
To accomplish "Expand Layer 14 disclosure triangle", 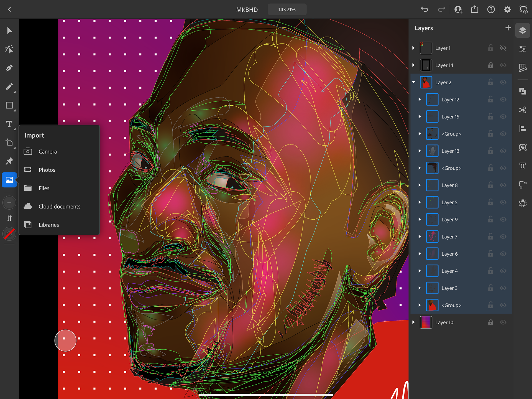I will pos(414,65).
